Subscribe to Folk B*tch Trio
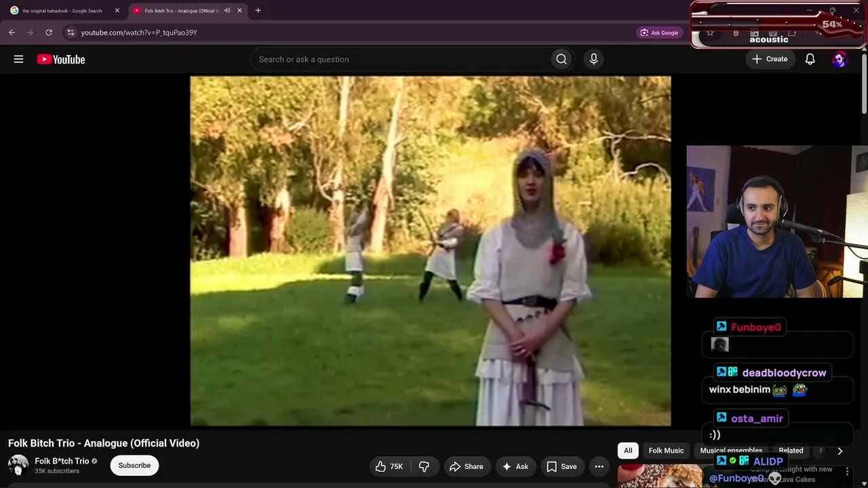868x488 pixels. (x=134, y=466)
